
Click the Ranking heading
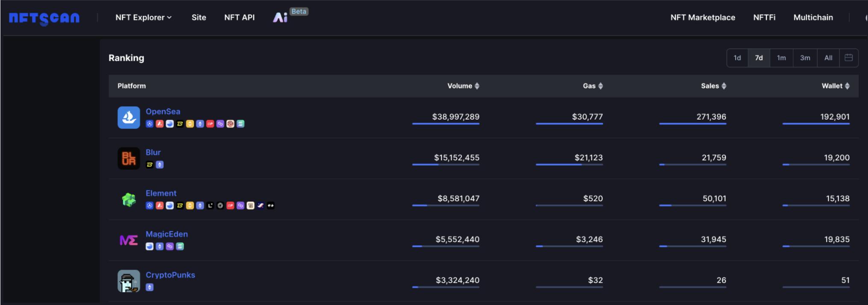click(126, 58)
